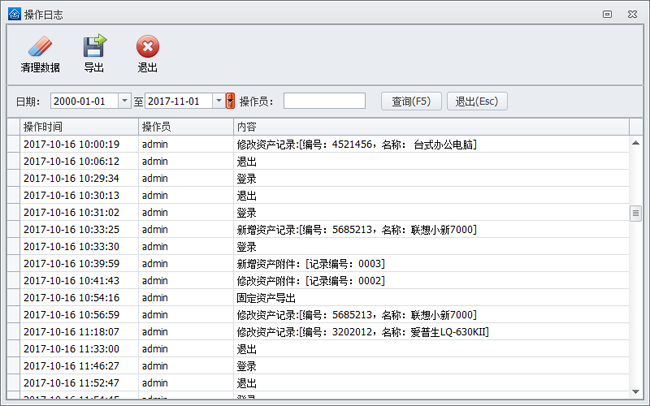
Task: Click the 查询(F5) button
Action: pyautogui.click(x=410, y=101)
